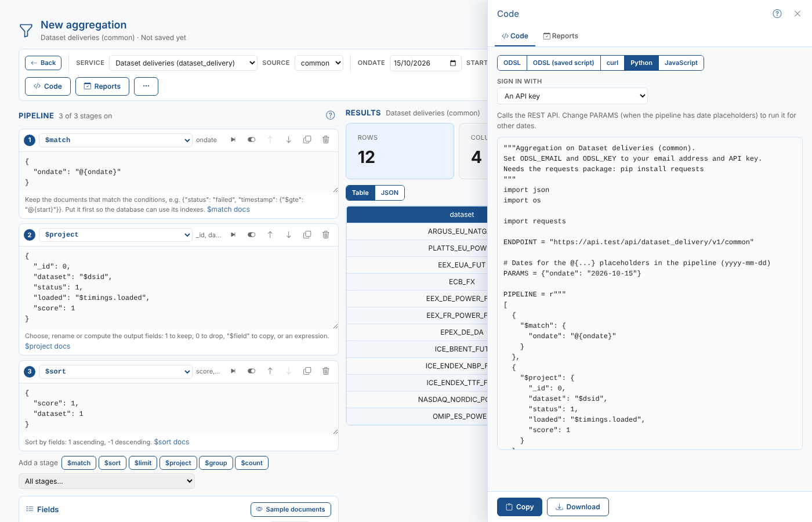The image size is (812, 522).
Task: Duplicate the $project stage
Action: tap(307, 235)
